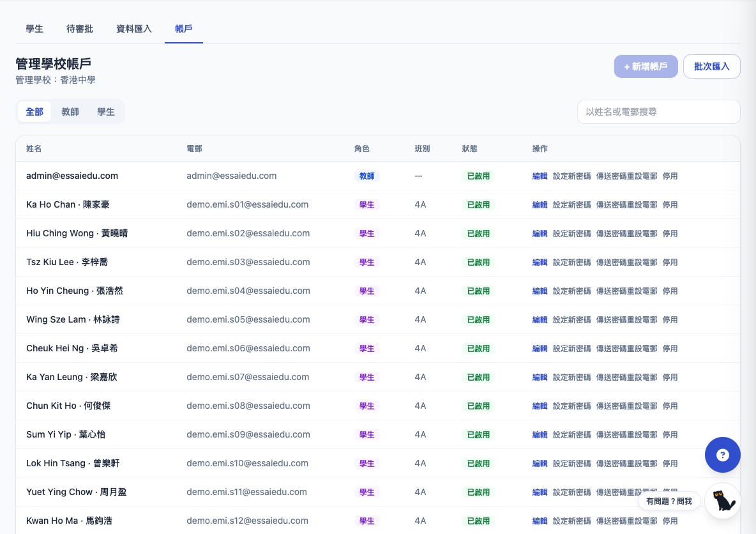
Task: Edit Ka Ho Chan's account
Action: click(x=540, y=204)
